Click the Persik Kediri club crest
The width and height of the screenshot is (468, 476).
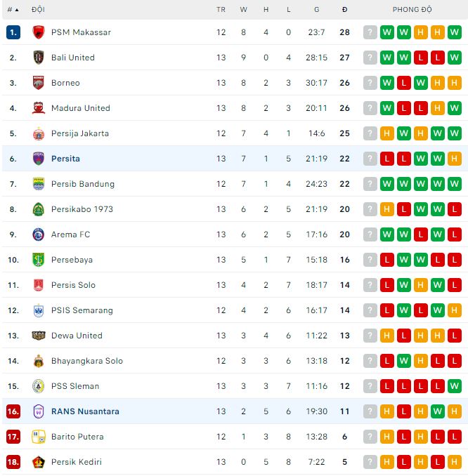39,462
